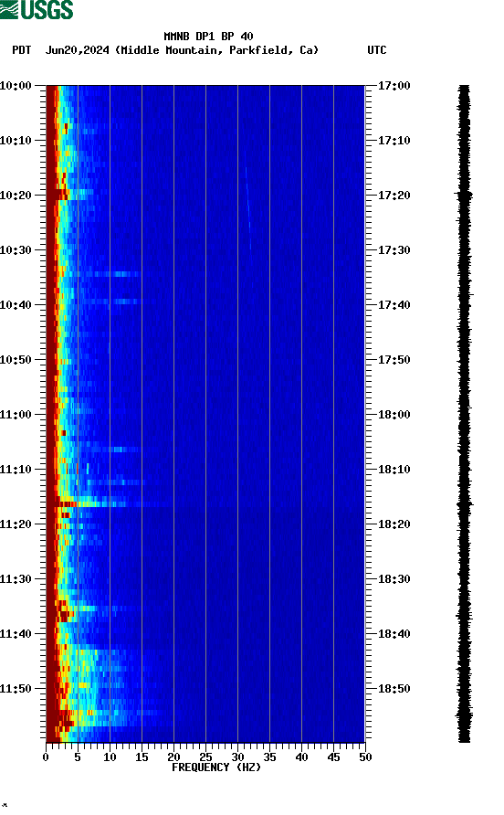Click the 18:00 UTC time label
This screenshot has height=815, width=504.
[394, 415]
